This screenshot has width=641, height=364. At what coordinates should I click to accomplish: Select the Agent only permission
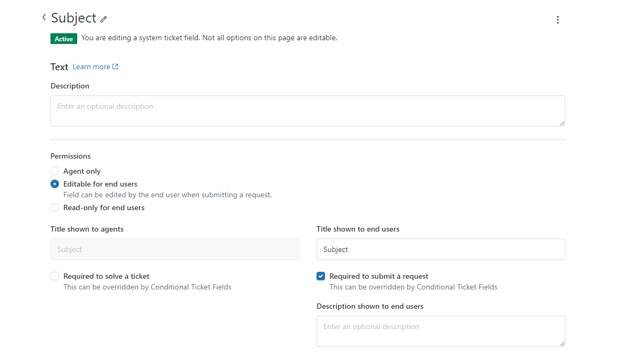(55, 171)
